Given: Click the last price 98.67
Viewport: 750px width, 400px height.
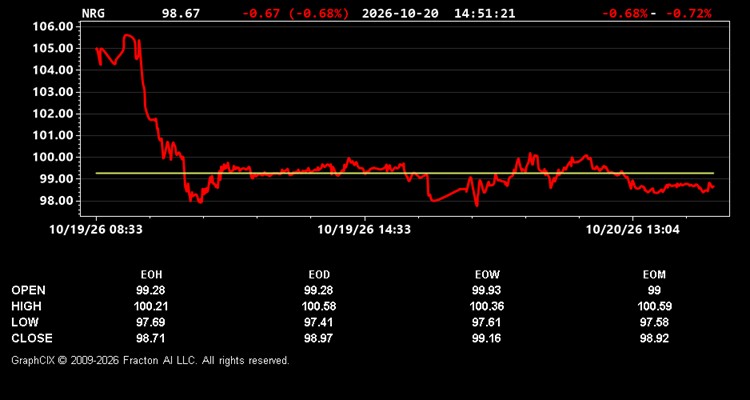Looking at the screenshot, I should click(181, 13).
